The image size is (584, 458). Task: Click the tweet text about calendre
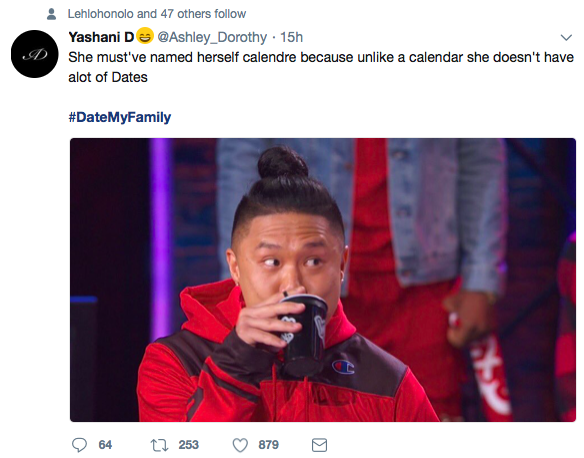coord(321,67)
